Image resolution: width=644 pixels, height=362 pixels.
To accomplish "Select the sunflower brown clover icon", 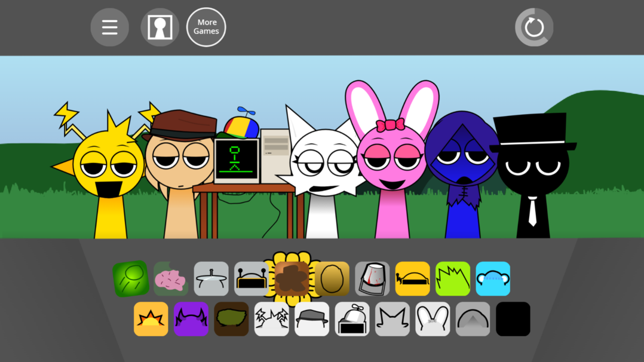I will click(x=292, y=278).
